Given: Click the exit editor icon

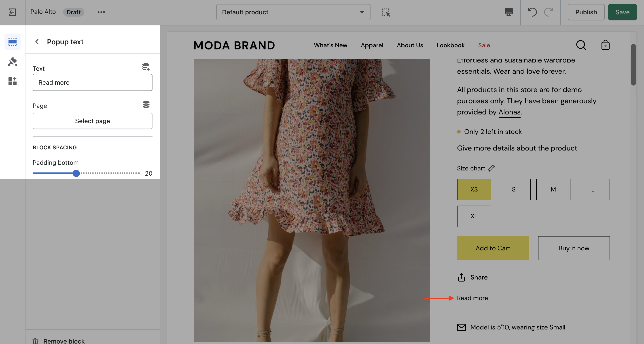Looking at the screenshot, I should point(12,12).
